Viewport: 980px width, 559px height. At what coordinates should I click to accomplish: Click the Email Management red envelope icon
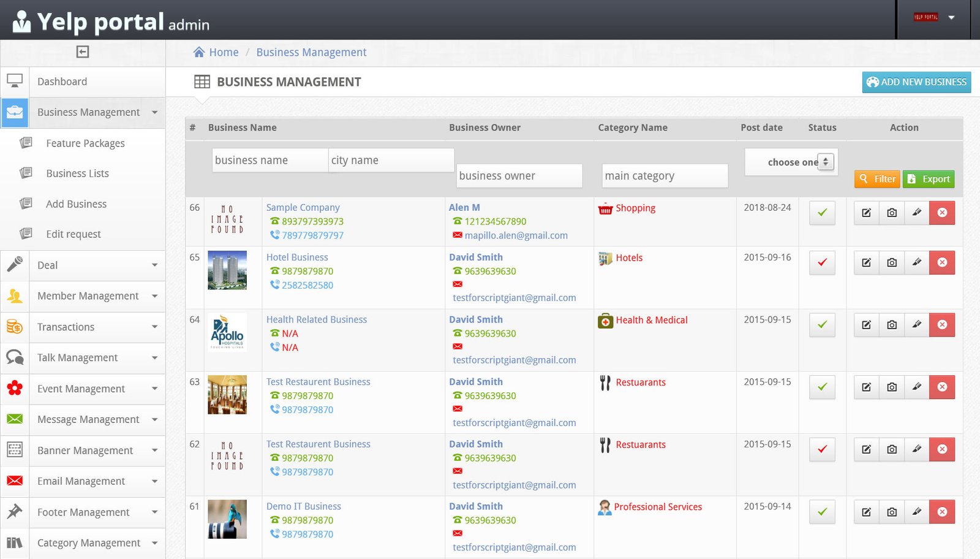pos(15,481)
